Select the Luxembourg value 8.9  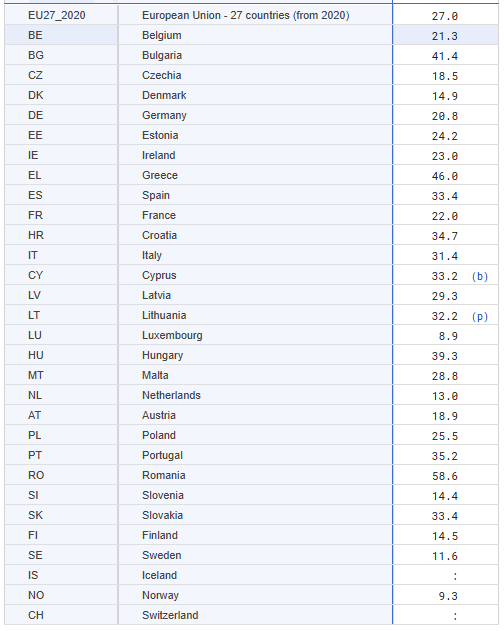coord(448,336)
